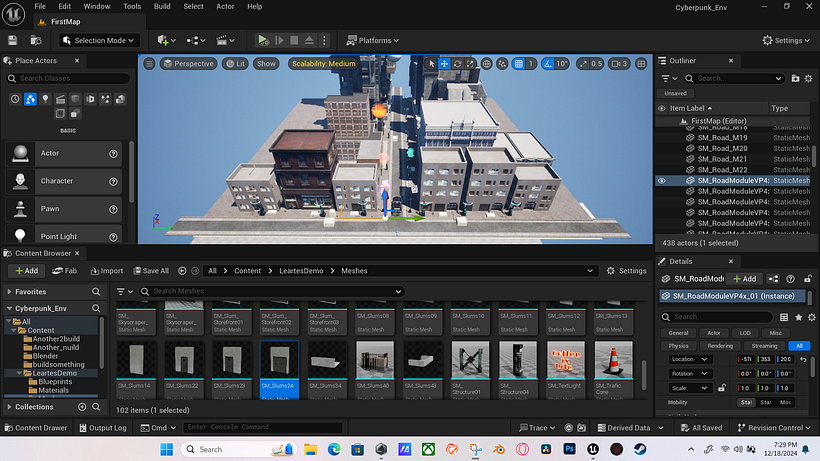Open help for the Character actor
The image size is (820, 461).
tap(113, 181)
